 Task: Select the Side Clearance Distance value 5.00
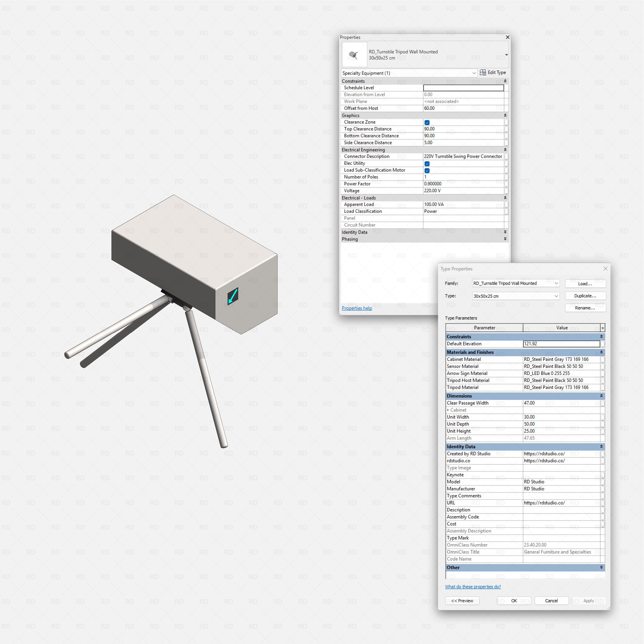pyautogui.click(x=463, y=143)
